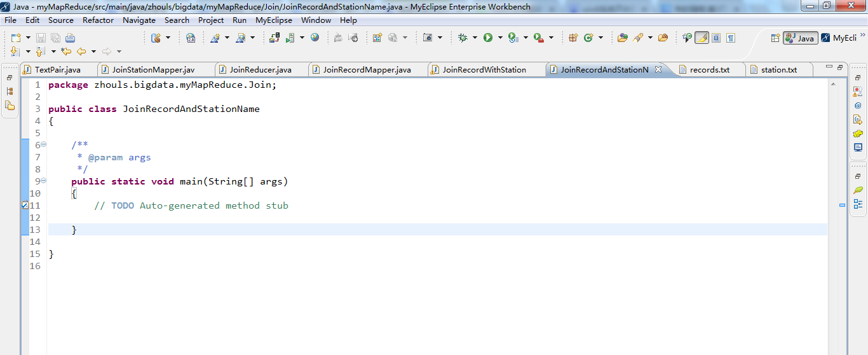Open dropdown next to Next Annotation icon

click(27, 52)
